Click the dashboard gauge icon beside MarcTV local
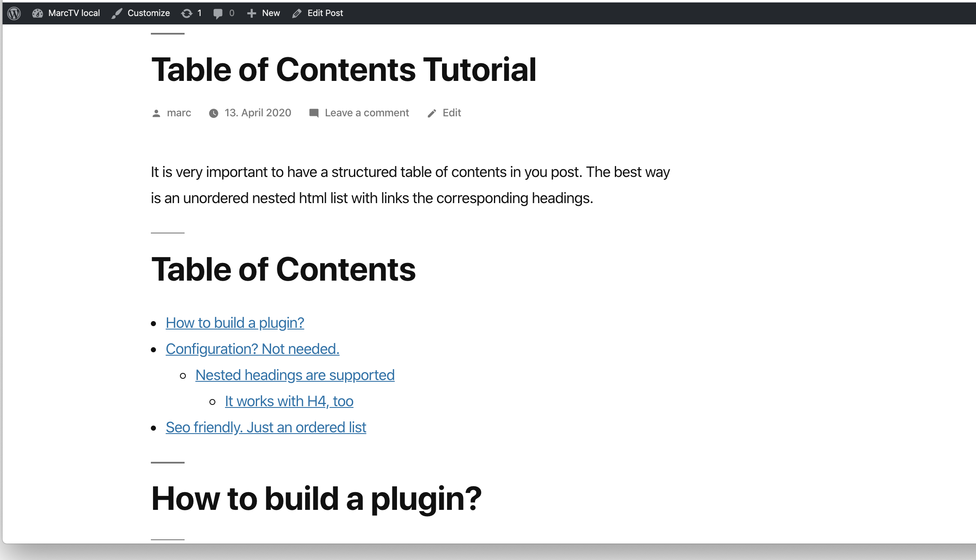Screen dimensions: 976x560 pyautogui.click(x=38, y=13)
